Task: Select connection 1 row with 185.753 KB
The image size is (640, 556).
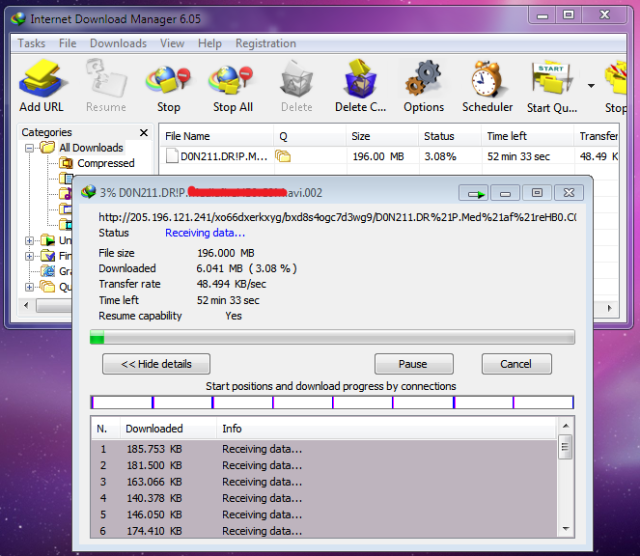Action: coord(324,449)
